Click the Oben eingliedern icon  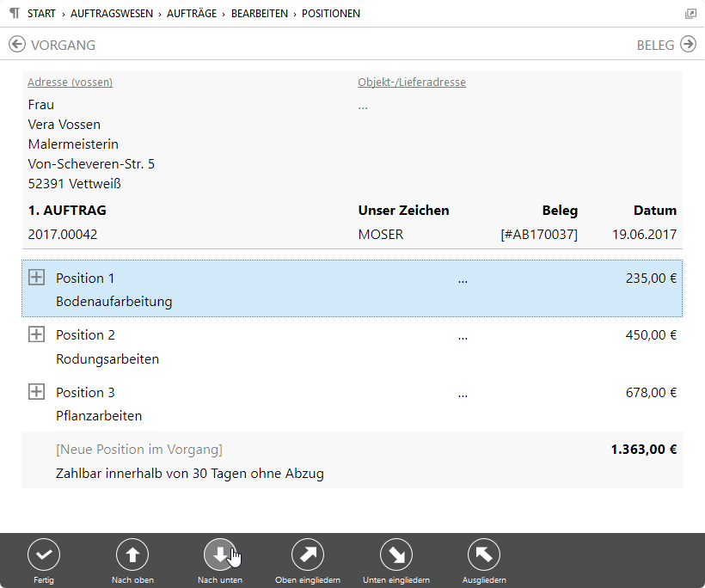tap(308, 555)
